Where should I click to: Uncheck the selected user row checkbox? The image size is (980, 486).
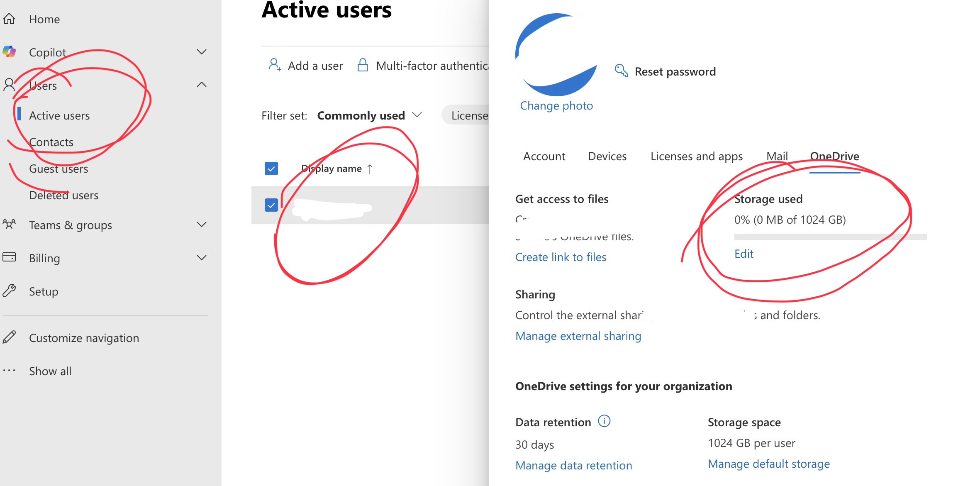pyautogui.click(x=271, y=205)
